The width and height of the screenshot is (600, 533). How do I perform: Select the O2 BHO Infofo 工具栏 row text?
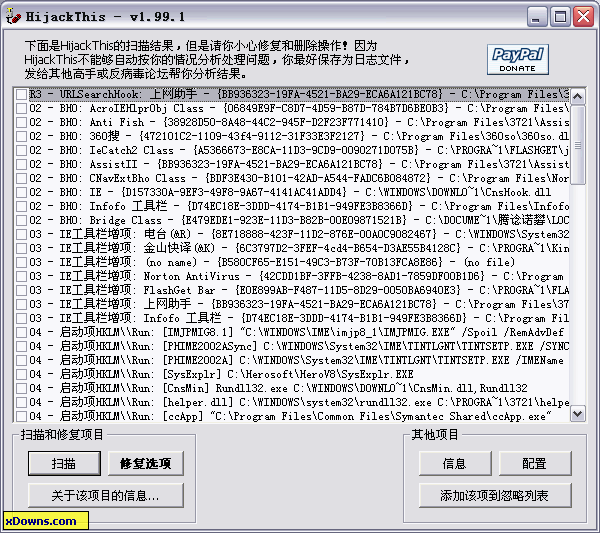(x=299, y=206)
